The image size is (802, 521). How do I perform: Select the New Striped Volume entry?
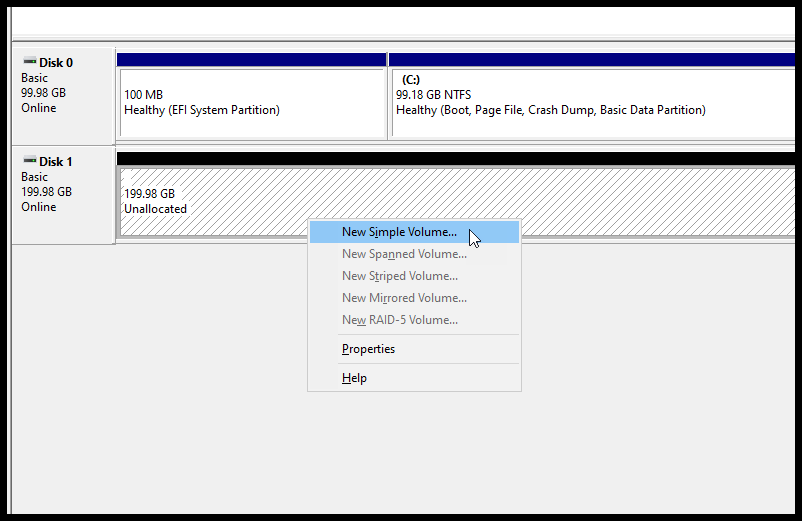[414, 276]
